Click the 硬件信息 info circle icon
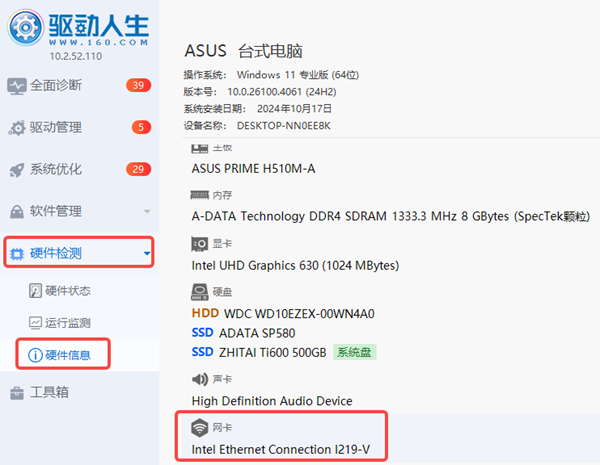600x465 pixels. [35, 355]
